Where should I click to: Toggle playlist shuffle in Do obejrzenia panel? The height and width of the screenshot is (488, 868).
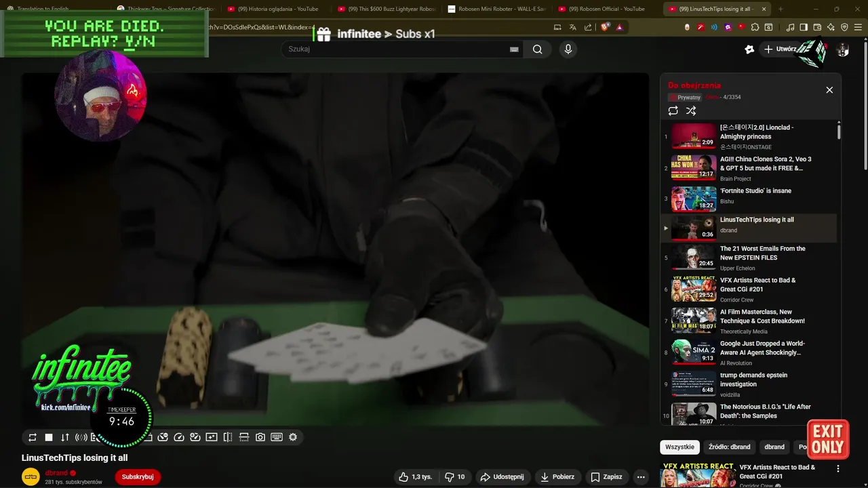pyautogui.click(x=691, y=110)
